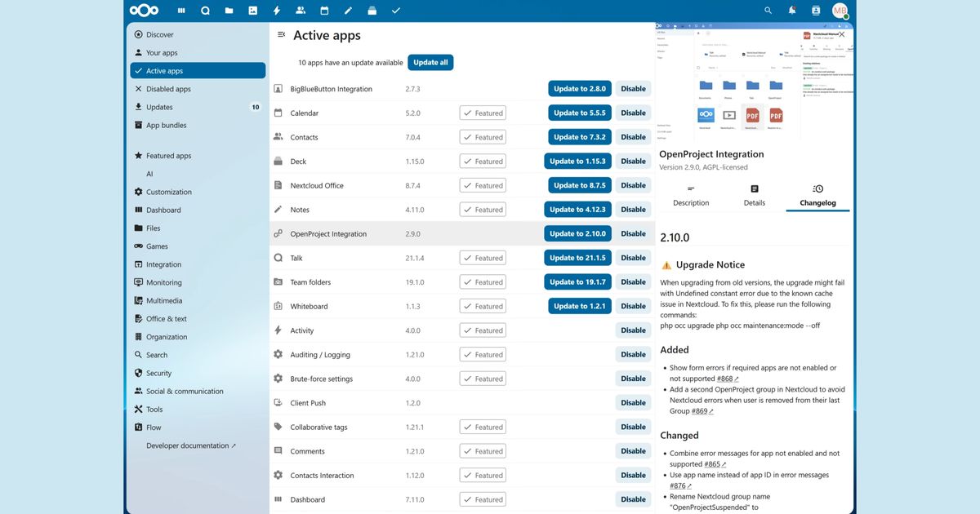The height and width of the screenshot is (514, 980).
Task: Open Organization category
Action: pos(198,337)
